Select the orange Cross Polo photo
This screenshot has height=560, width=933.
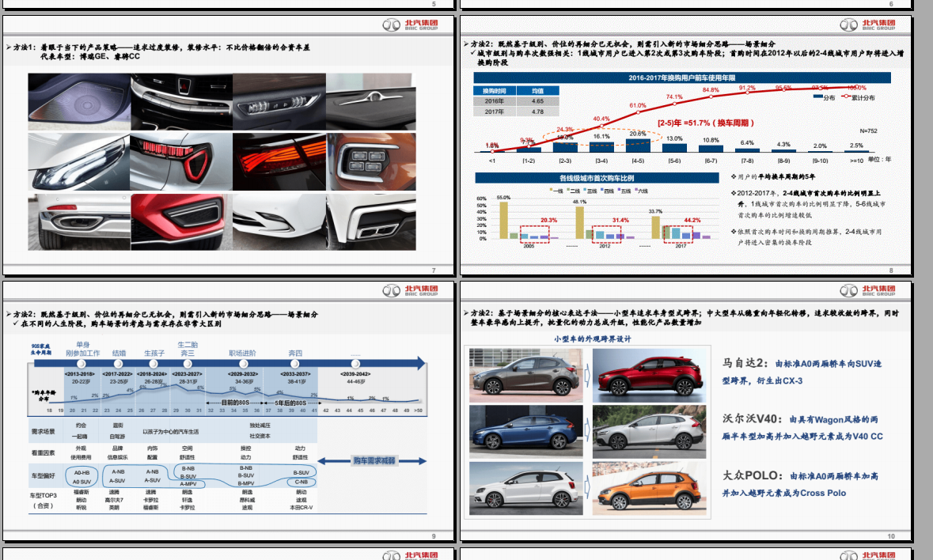pyautogui.click(x=649, y=488)
